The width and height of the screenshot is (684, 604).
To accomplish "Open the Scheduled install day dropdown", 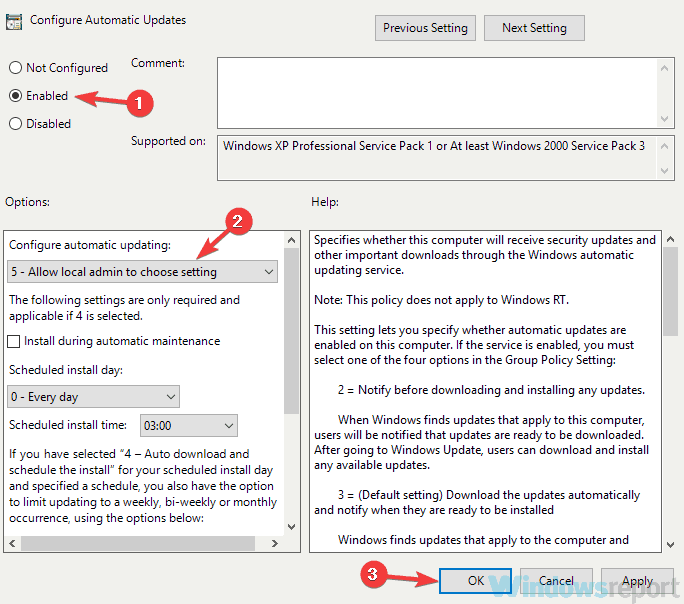I will click(x=93, y=396).
